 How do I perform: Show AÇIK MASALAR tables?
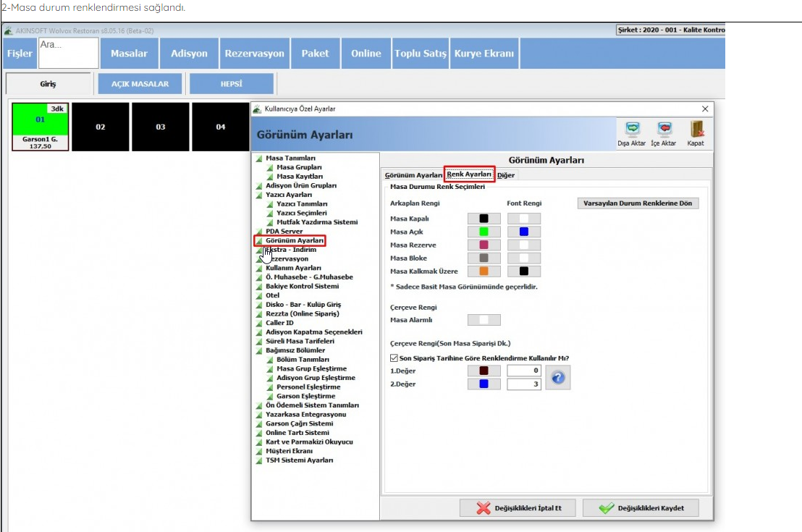(x=140, y=84)
